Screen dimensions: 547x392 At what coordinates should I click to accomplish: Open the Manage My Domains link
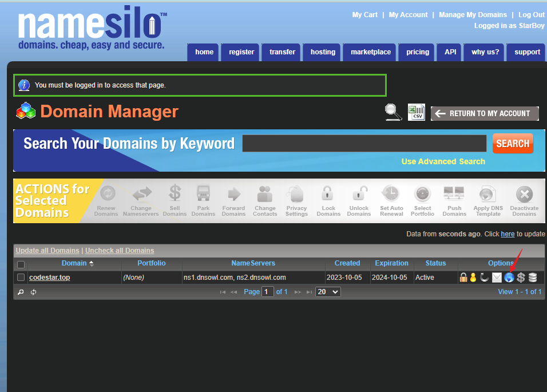[473, 15]
